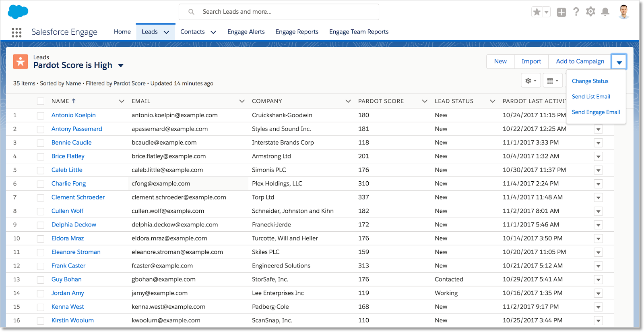The image size is (644, 332).
Task: Open row actions for Antony Passemard
Action: tap(599, 129)
